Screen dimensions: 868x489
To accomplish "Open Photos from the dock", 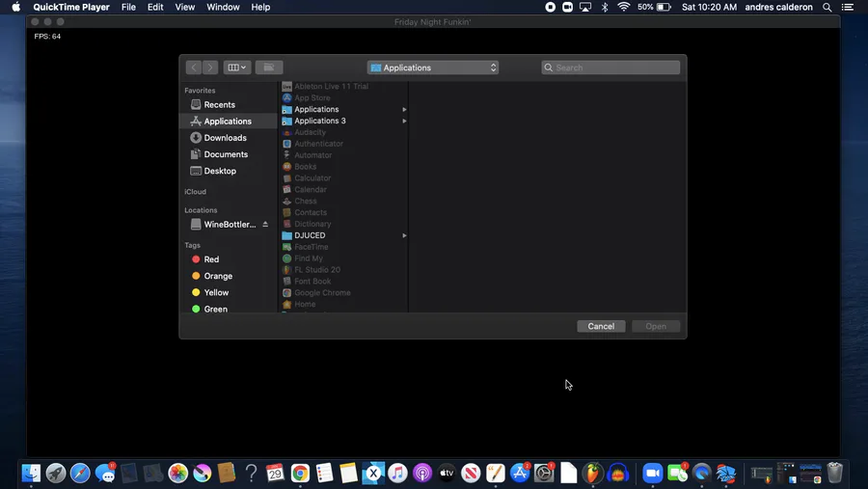I will pyautogui.click(x=177, y=473).
